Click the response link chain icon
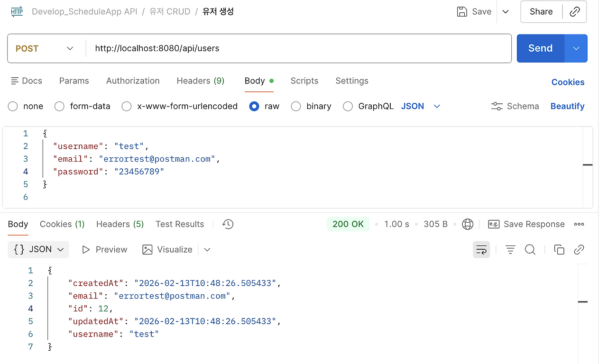Viewport: 607px width, 364px height. 579,249
